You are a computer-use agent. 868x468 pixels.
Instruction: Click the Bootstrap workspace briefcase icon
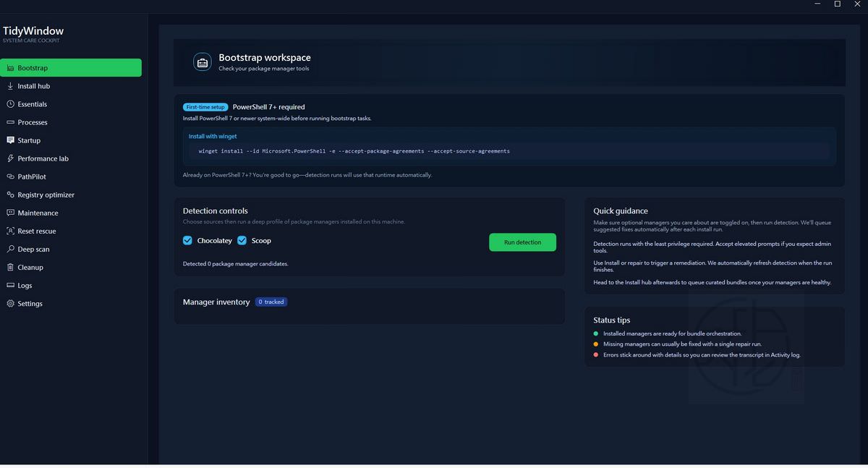click(x=203, y=63)
